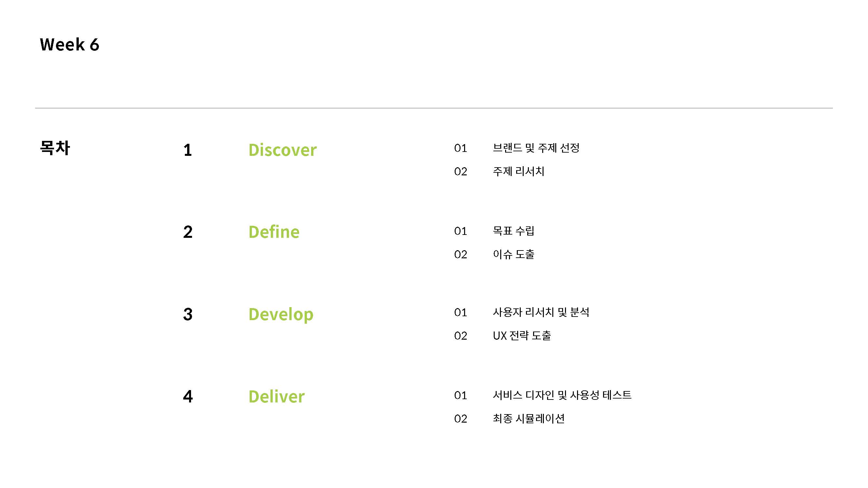Open 브랜드 및 주제 선정 item
The width and height of the screenshot is (868, 488).
pyautogui.click(x=536, y=148)
